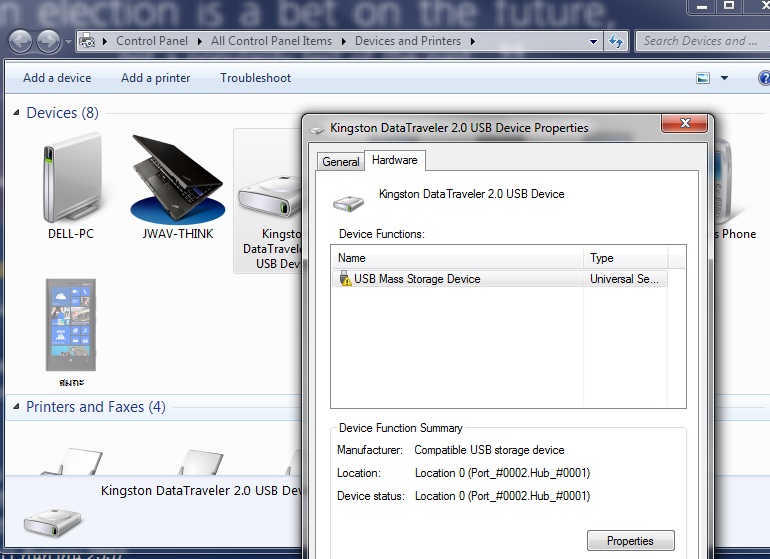This screenshot has width=770, height=559.
Task: Switch to the Hardware tab
Action: pyautogui.click(x=394, y=160)
